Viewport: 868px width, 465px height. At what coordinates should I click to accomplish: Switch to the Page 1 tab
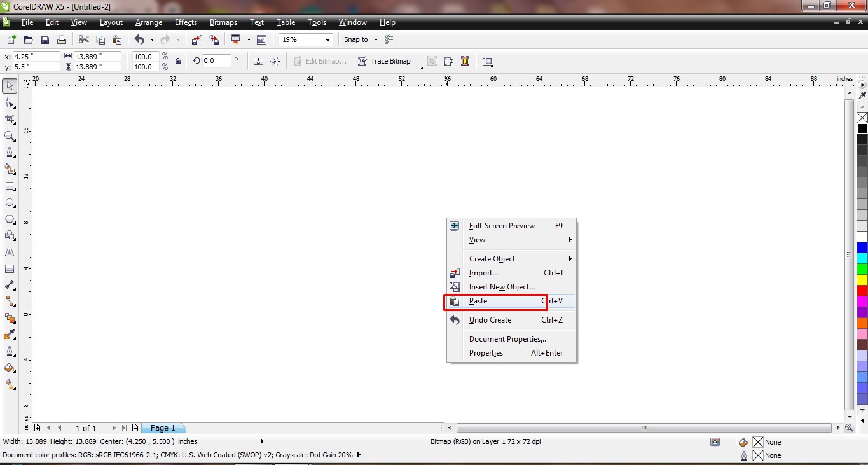pos(163,428)
